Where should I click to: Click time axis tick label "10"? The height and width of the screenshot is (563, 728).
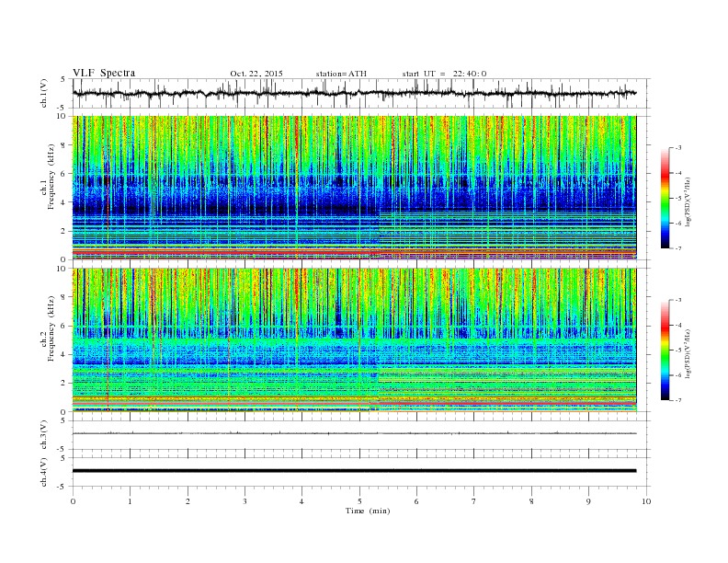tap(646, 501)
